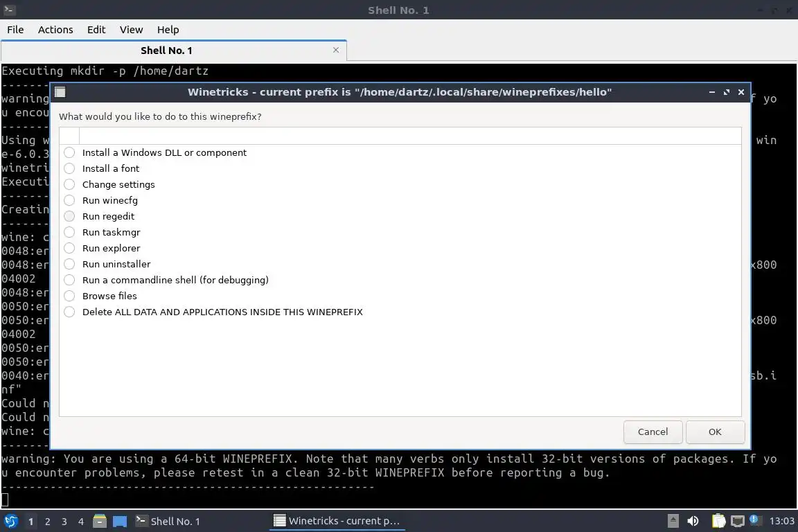Switch to workspace 4 in the pager
The image size is (798, 532).
pyautogui.click(x=81, y=522)
